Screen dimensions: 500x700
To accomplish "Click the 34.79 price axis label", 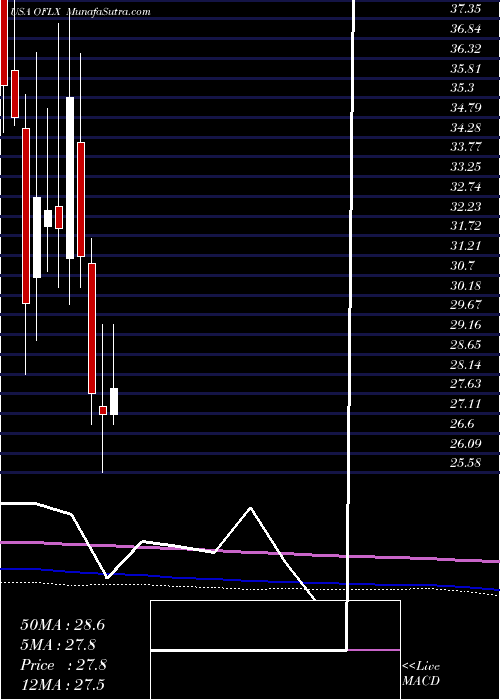I will [x=466, y=108].
